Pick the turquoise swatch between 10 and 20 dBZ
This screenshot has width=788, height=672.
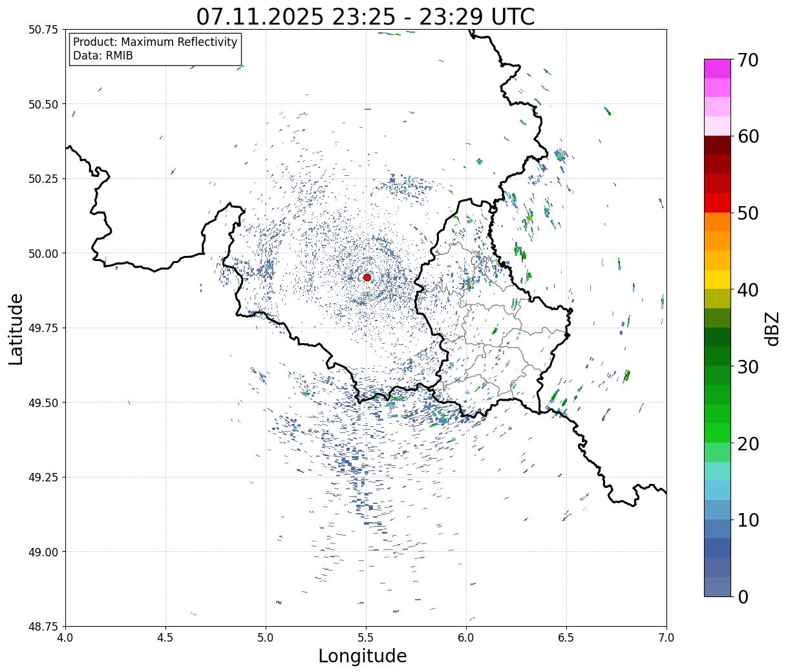point(718,471)
